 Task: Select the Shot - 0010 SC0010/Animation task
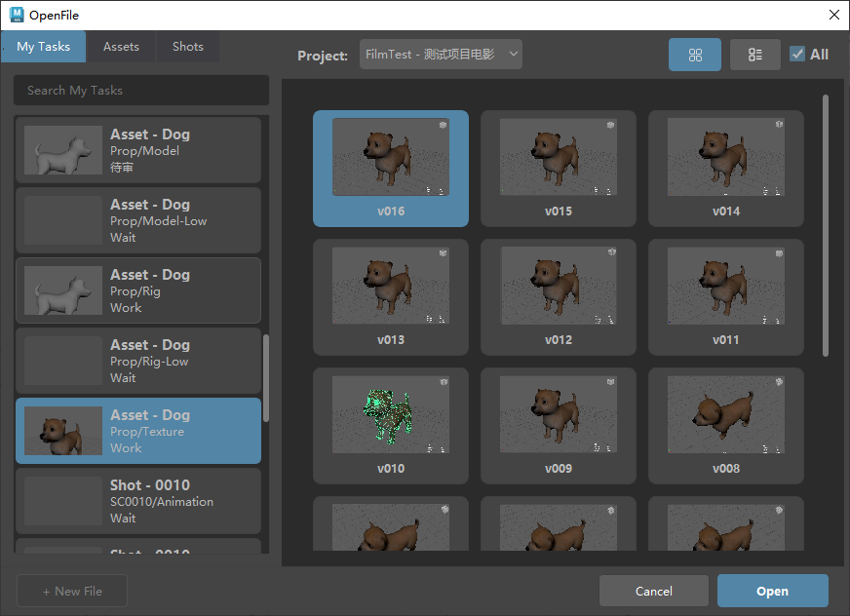[138, 501]
